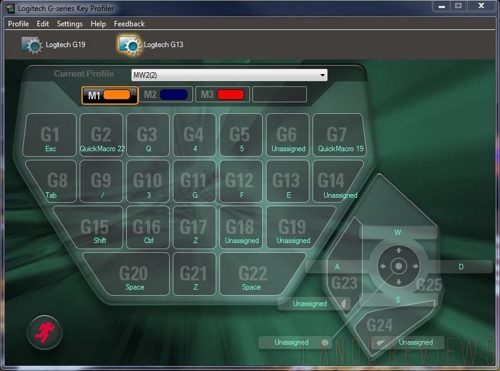The width and height of the screenshot is (500, 371).
Task: Click the G1 key assigned Esc
Action: [50, 135]
